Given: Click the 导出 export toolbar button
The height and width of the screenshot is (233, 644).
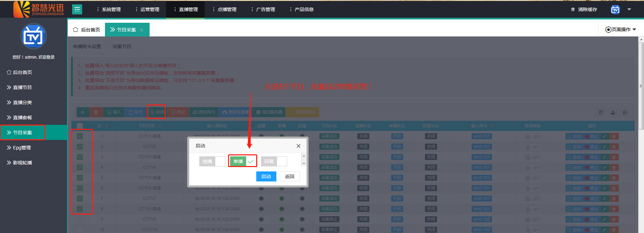Looking at the screenshot, I should click(x=136, y=112).
